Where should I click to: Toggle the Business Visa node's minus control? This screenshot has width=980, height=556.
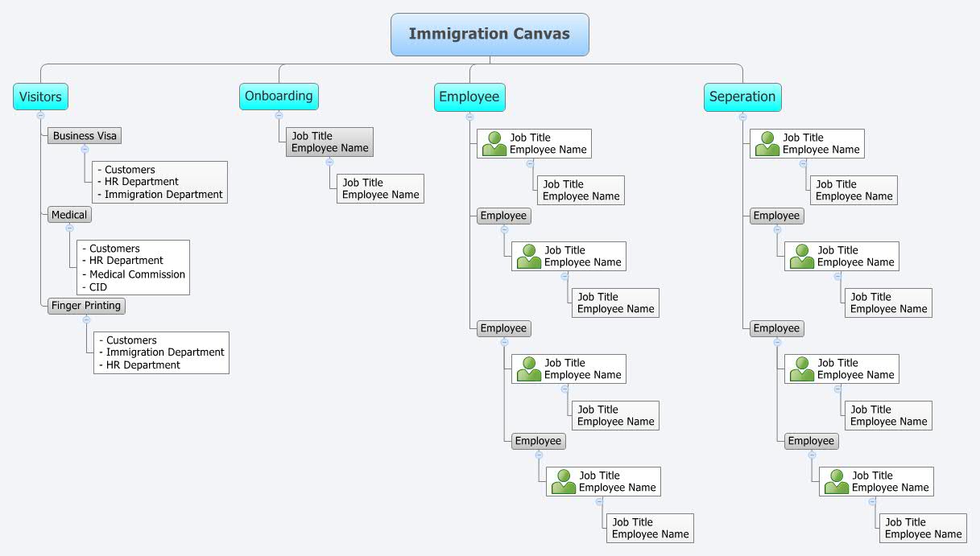click(x=85, y=149)
